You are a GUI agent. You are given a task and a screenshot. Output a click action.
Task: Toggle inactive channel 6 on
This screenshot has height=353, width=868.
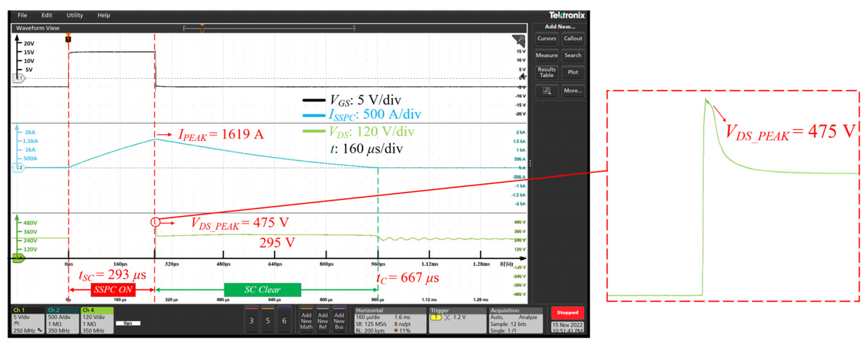284,320
